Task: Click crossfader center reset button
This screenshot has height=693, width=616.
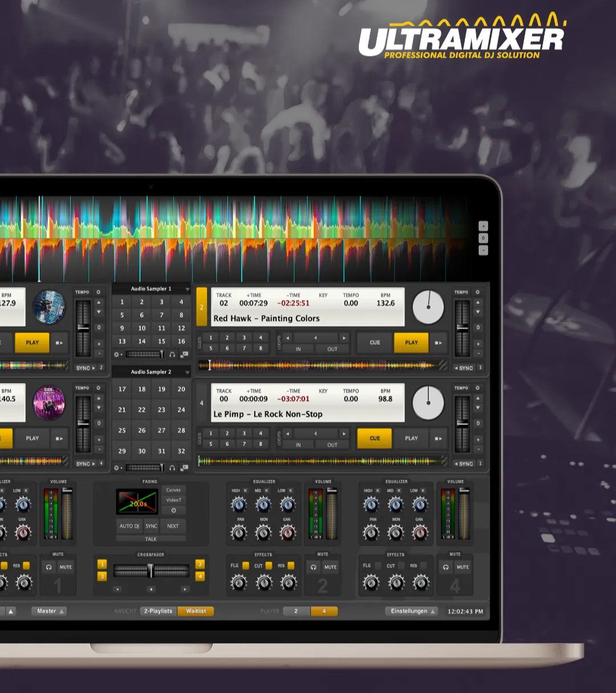Action: 151,589
